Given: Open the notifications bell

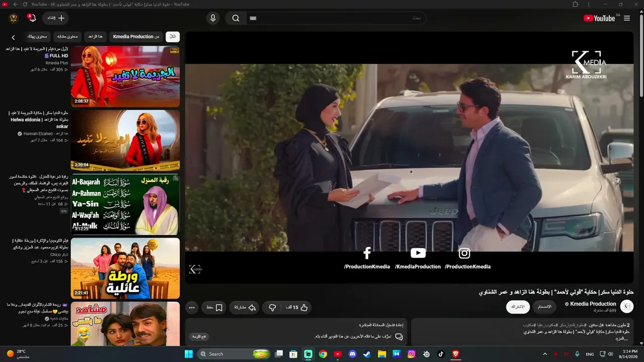Looking at the screenshot, I should 32,18.
